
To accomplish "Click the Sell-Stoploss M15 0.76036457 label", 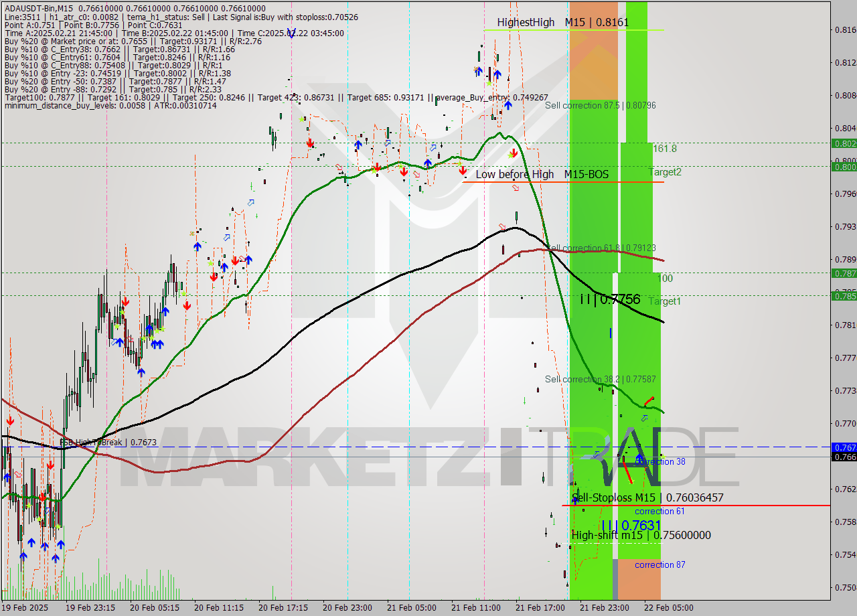I will [646, 497].
